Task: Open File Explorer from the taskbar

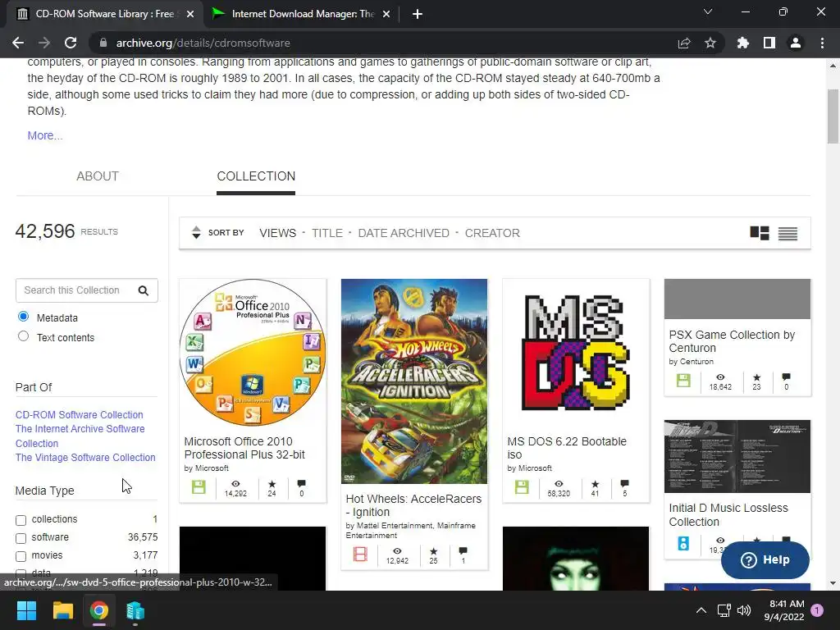Action: (x=62, y=610)
